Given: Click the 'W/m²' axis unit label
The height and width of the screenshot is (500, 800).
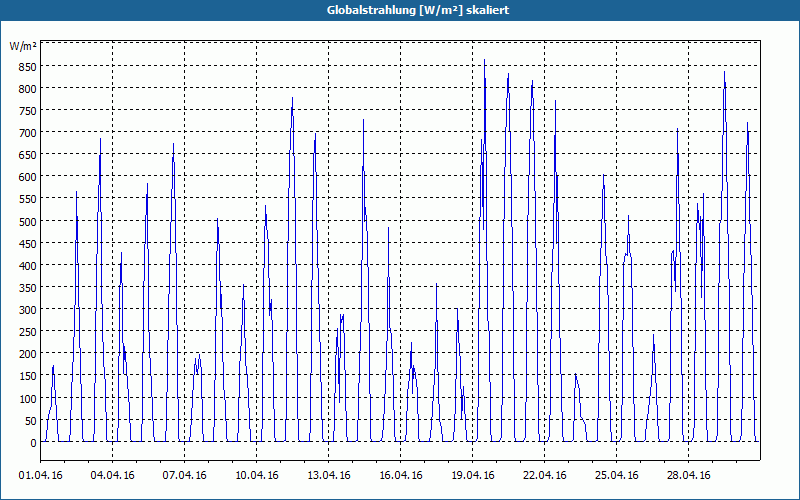Looking at the screenshot, I should [23, 46].
